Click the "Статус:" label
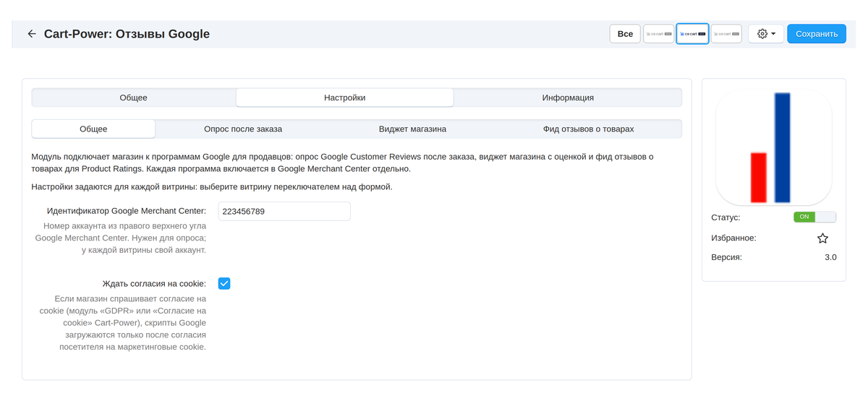 pyautogui.click(x=726, y=217)
